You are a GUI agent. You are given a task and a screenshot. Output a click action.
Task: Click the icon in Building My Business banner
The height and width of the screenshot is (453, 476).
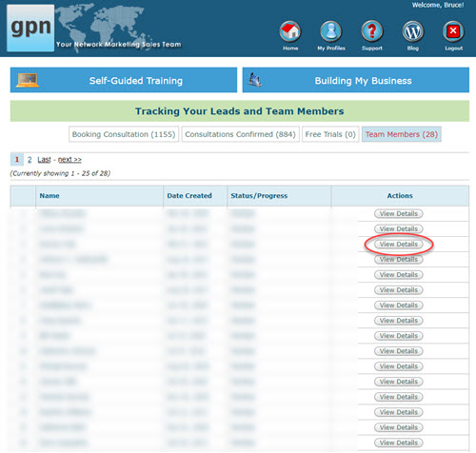pos(255,80)
